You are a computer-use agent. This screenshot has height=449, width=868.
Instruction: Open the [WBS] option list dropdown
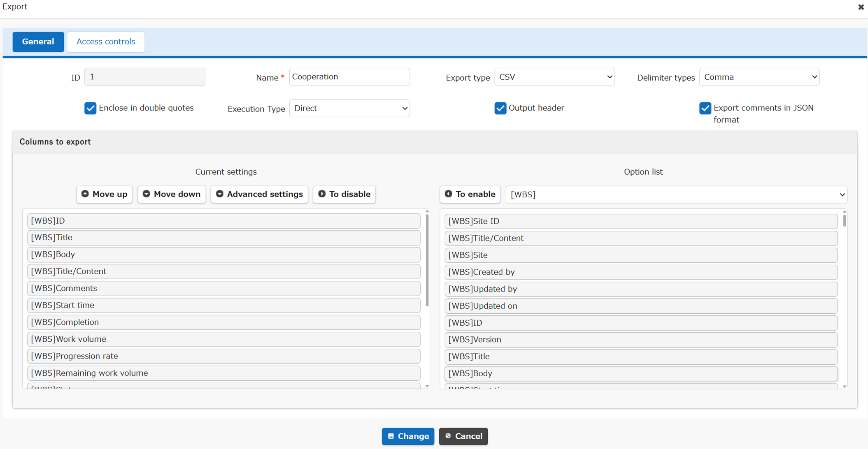click(x=676, y=194)
